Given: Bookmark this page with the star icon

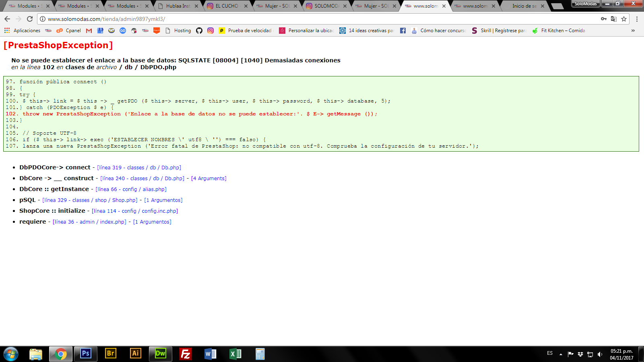Looking at the screenshot, I should click(x=624, y=19).
